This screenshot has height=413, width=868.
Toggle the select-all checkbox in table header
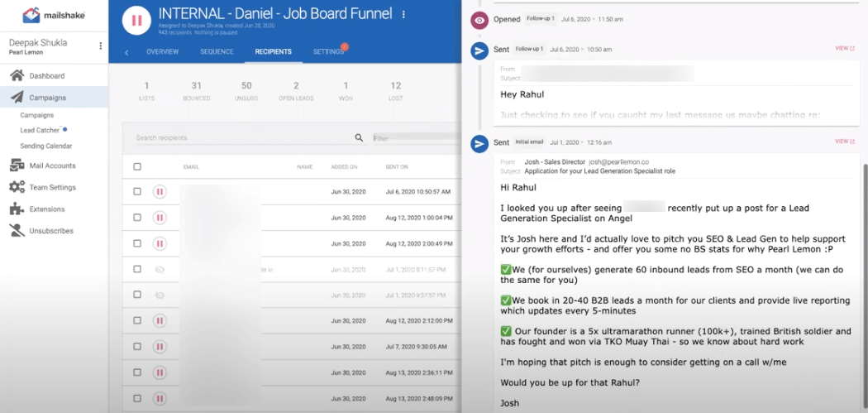pyautogui.click(x=137, y=166)
